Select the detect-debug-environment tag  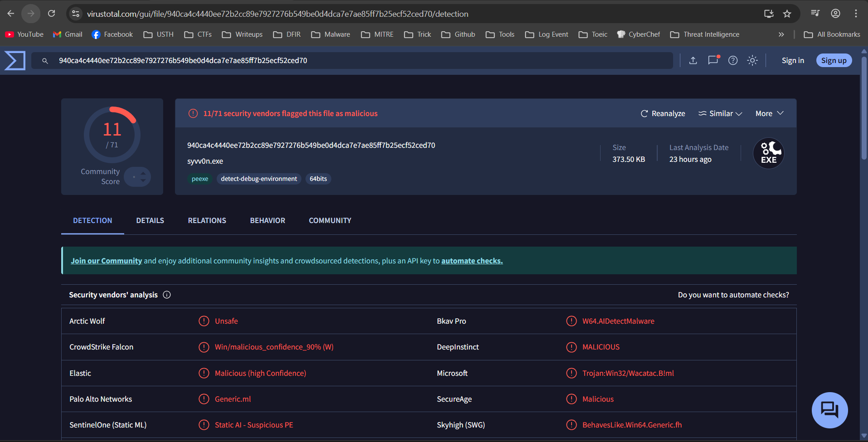259,179
